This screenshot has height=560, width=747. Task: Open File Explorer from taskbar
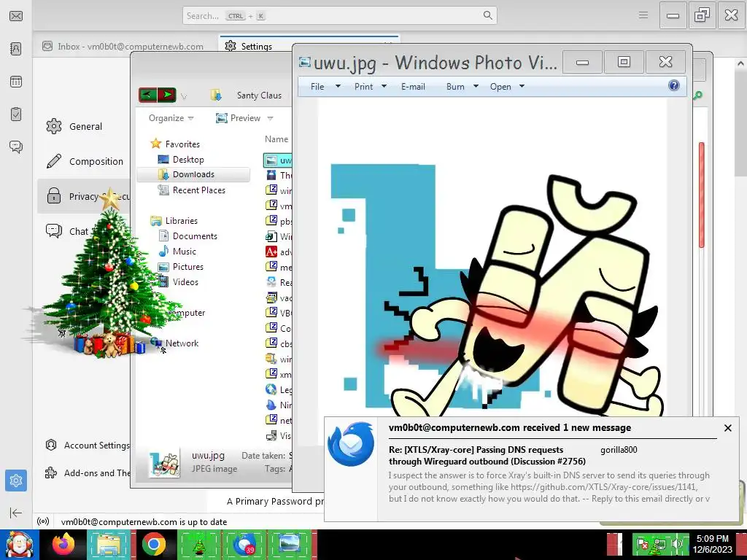coord(109,545)
